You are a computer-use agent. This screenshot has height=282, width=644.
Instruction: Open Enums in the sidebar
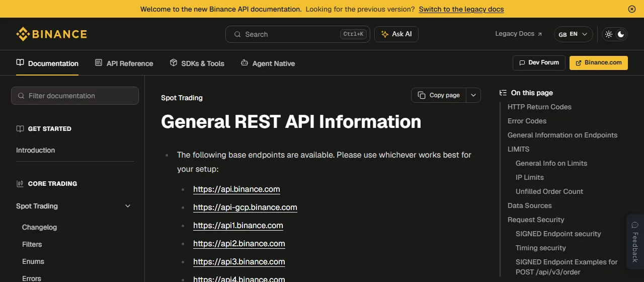tap(33, 261)
